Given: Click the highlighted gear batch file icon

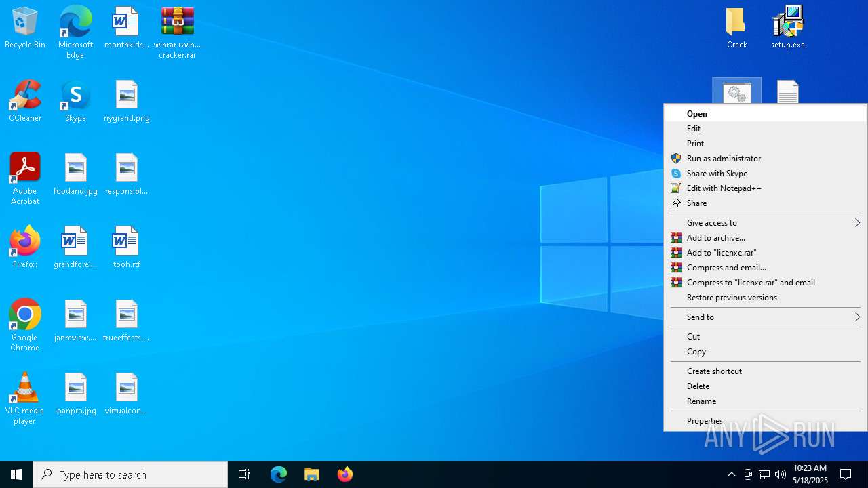Looking at the screenshot, I should pos(736,91).
